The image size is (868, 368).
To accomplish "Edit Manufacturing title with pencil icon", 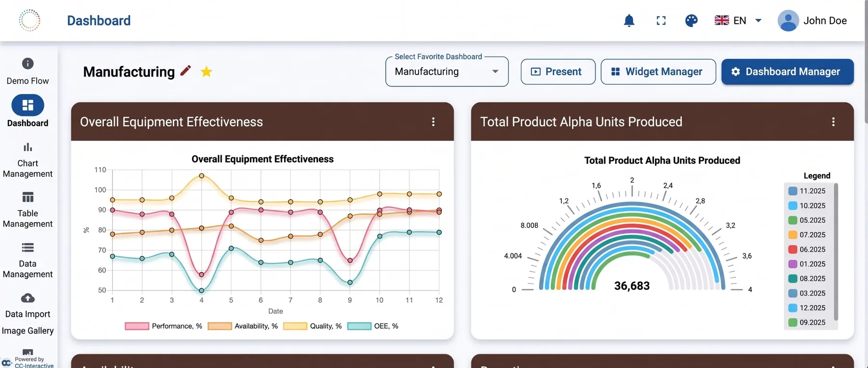I will (x=186, y=71).
